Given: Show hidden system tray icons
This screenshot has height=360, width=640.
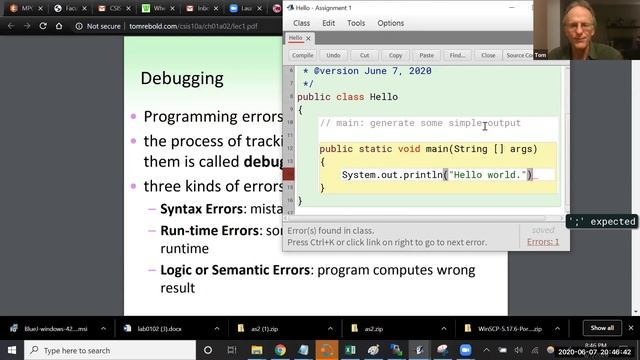Looking at the screenshot, I should (x=486, y=350).
